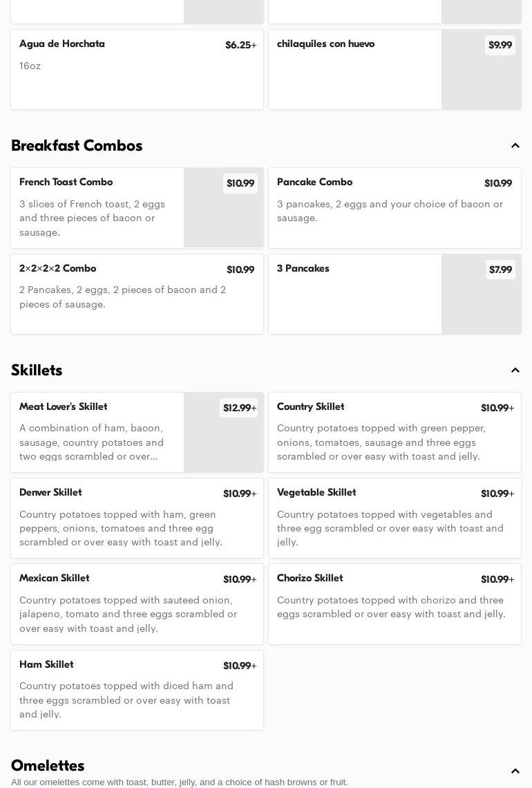The width and height of the screenshot is (532, 788).
Task: Select the Ham Skillet item
Action: pyautogui.click(x=137, y=689)
